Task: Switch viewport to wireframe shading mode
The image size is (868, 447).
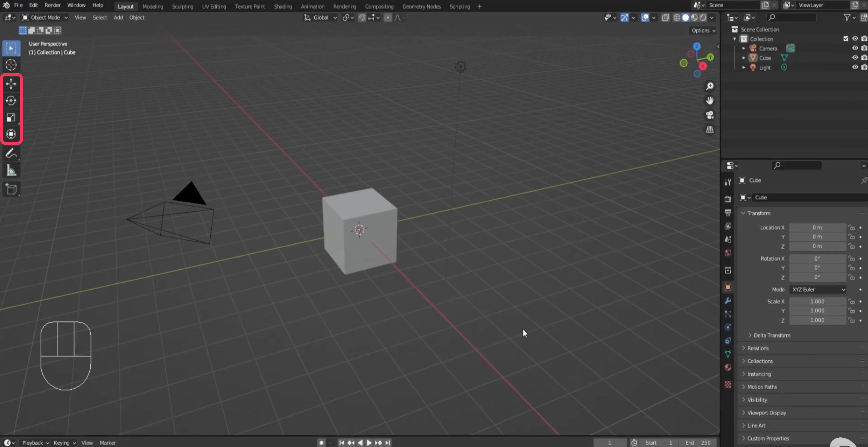Action: [x=677, y=17]
